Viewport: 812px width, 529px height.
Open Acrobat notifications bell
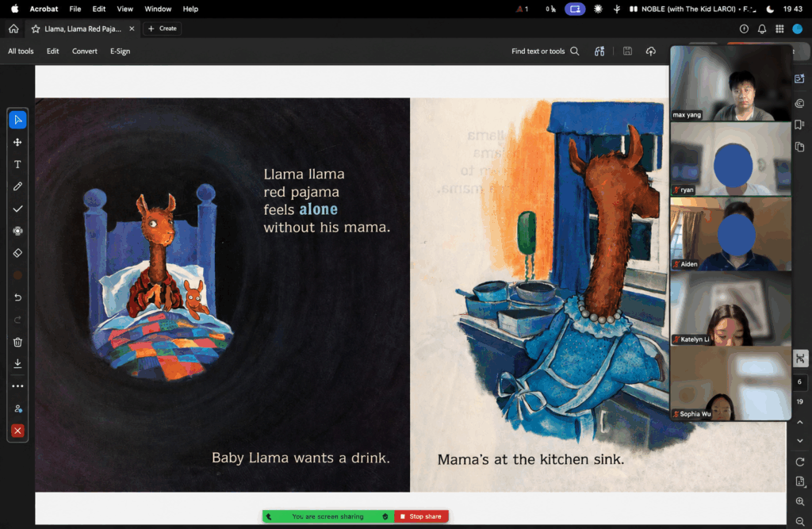[762, 29]
